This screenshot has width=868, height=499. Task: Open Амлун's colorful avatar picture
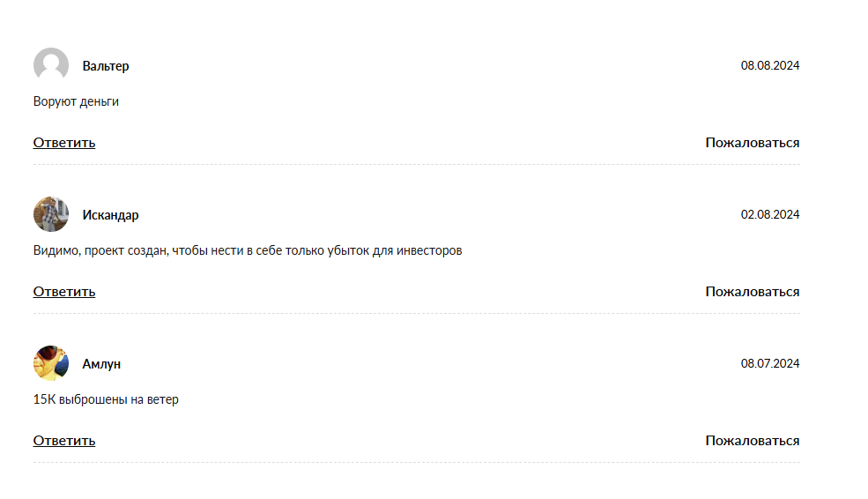[51, 363]
